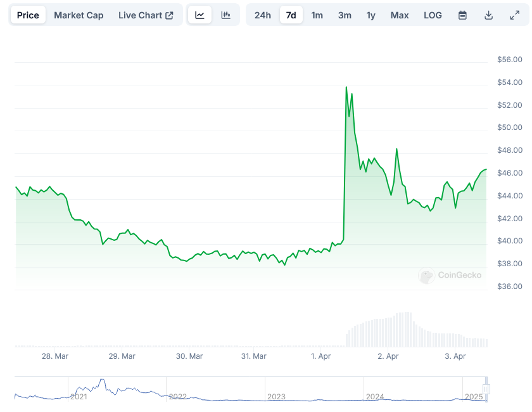The width and height of the screenshot is (532, 412).
Task: Select the Max timeframe
Action: coord(399,15)
